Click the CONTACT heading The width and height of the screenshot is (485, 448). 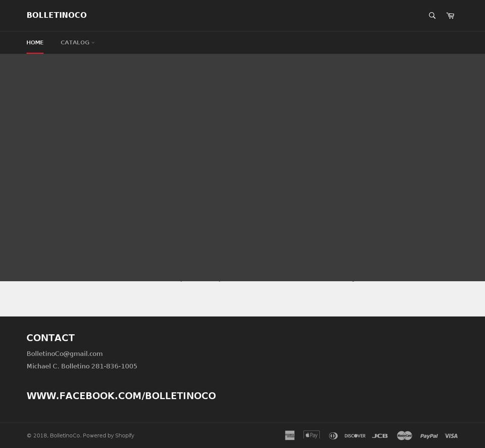(51, 337)
